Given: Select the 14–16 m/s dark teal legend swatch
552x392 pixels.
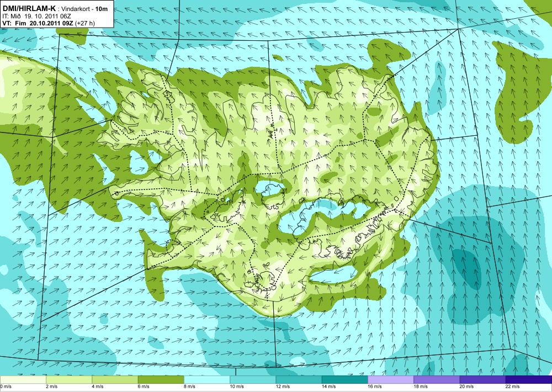Looking at the screenshot, I should click(344, 380).
